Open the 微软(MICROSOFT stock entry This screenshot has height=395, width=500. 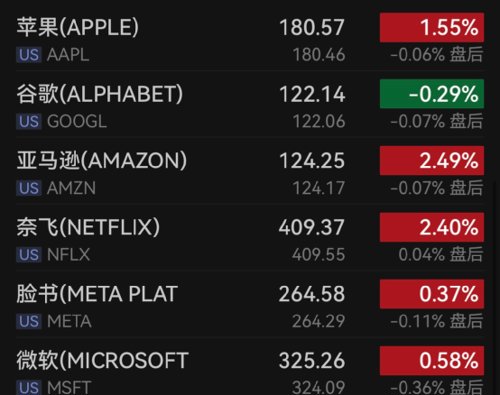point(250,367)
